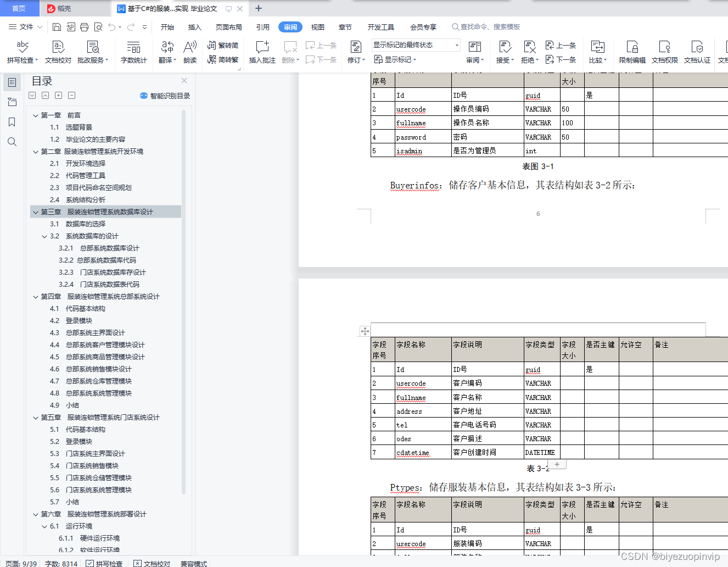
Task: Open the File menu dropdown
Action: 25,27
